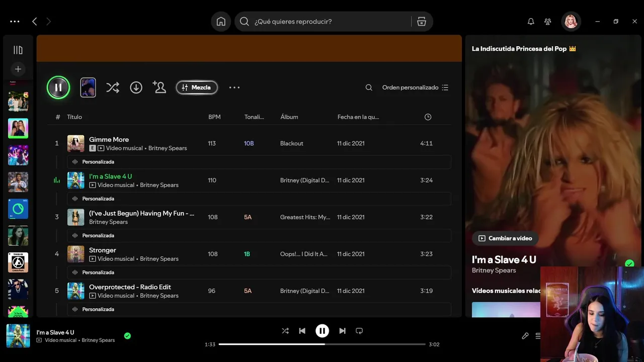Seek on the playback progress bar
Screen dimensions: 644x362
322,344
